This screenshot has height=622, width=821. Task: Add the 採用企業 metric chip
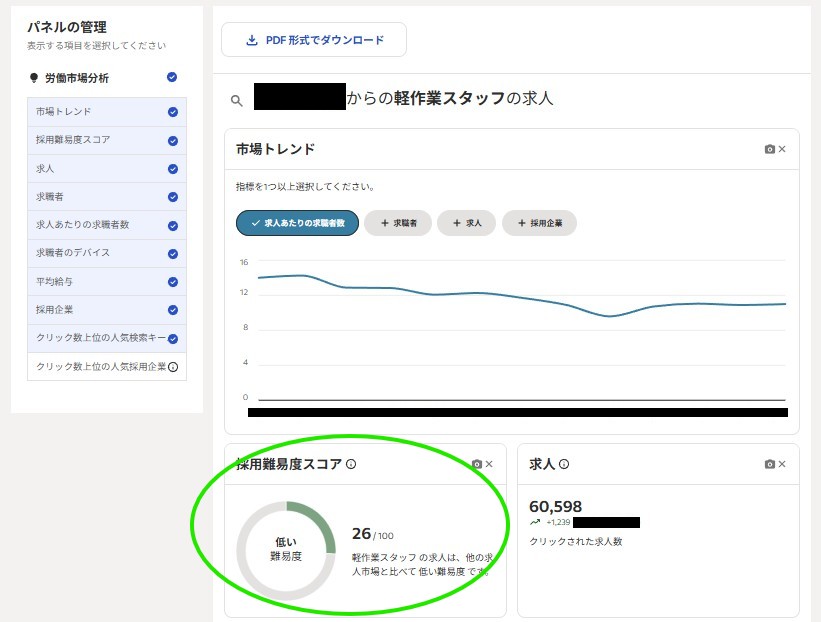[x=539, y=223]
